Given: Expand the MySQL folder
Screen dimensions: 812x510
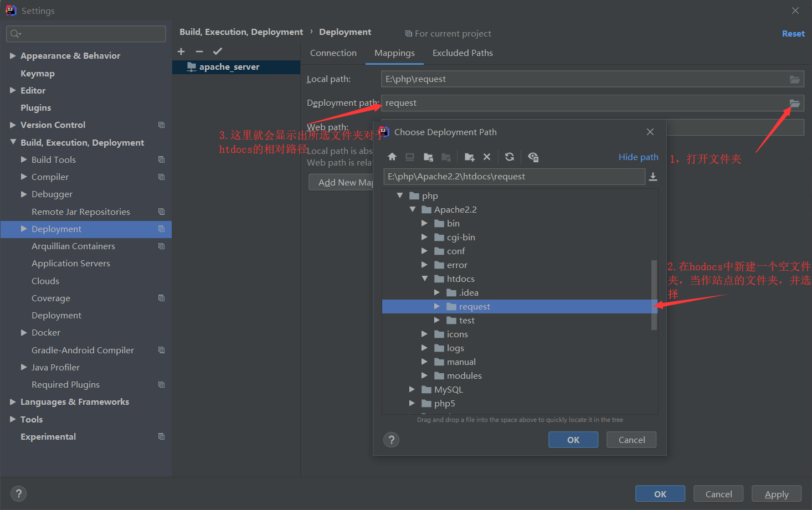Looking at the screenshot, I should [412, 389].
